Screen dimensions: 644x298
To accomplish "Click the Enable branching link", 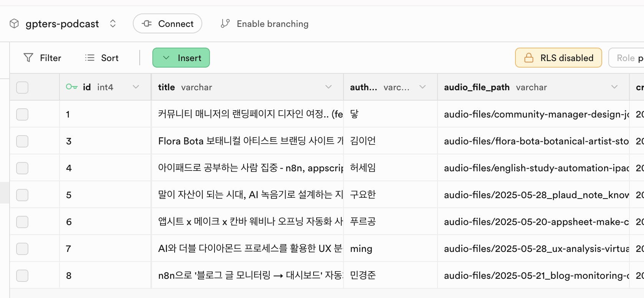I will [x=272, y=24].
